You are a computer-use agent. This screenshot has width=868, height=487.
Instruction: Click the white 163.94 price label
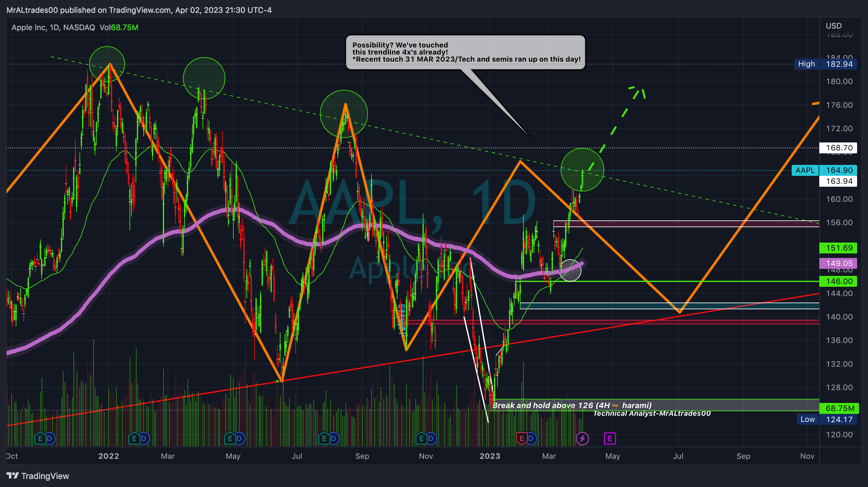click(x=838, y=181)
